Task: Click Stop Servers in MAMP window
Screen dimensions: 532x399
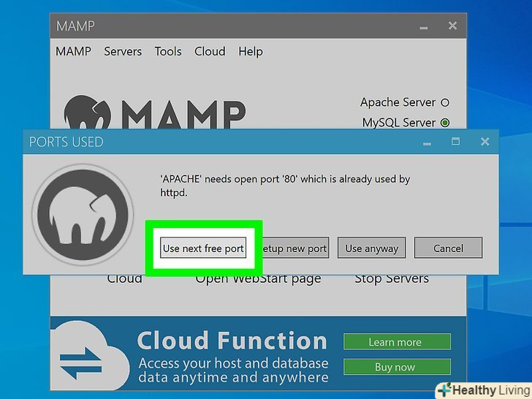Action: 392,279
